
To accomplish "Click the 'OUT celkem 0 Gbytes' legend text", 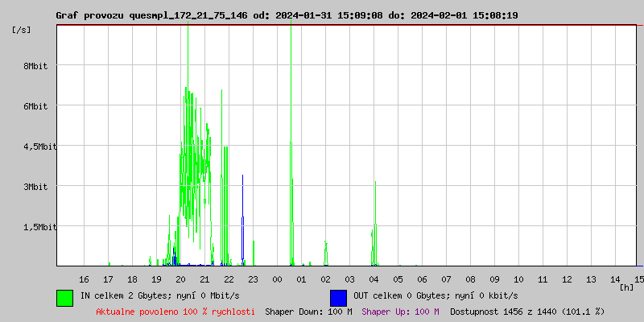I will click(436, 295).
